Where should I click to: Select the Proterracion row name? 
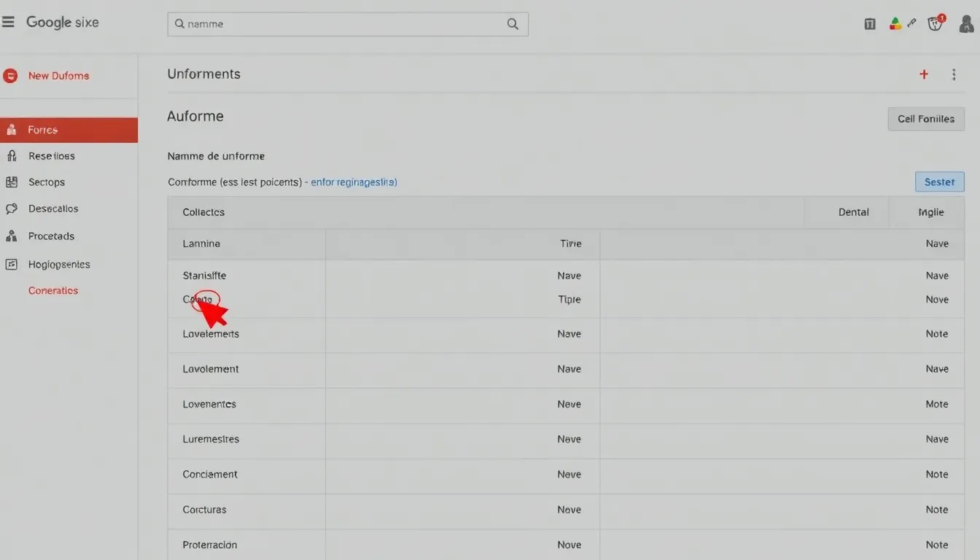click(x=210, y=545)
